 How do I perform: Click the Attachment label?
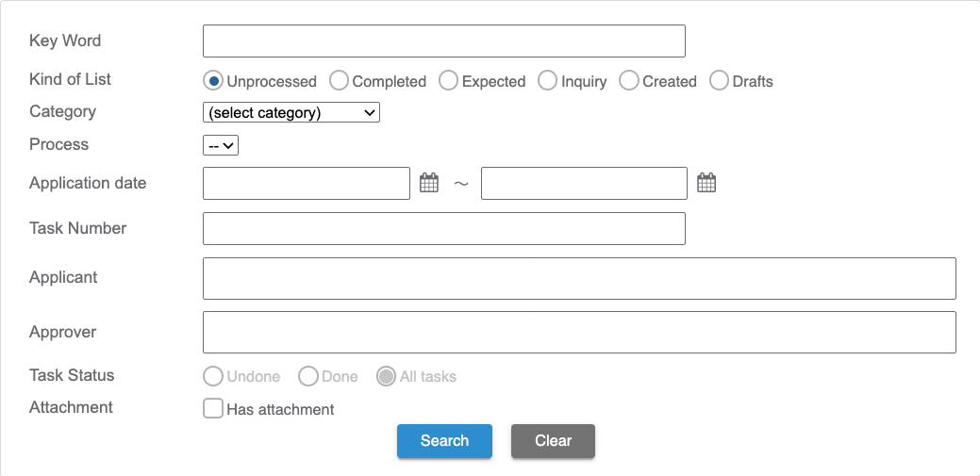coord(72,407)
